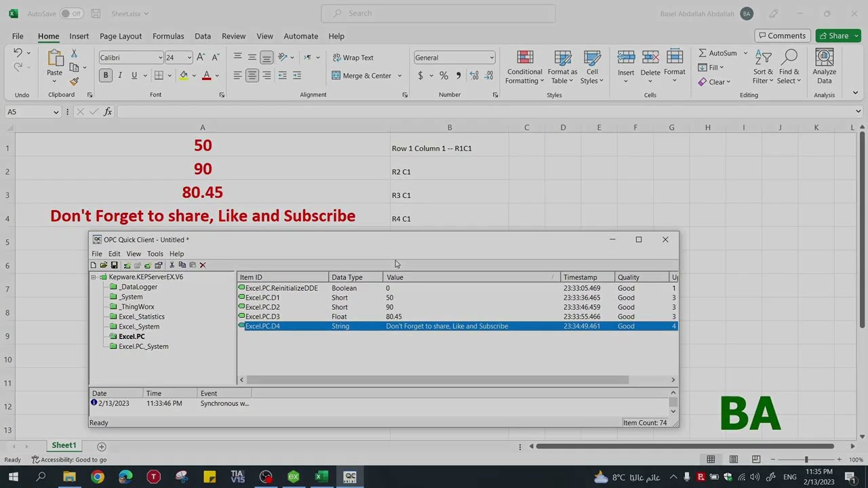
Task: Click Increase Indent icon in Excel Alignment group
Action: (x=297, y=75)
